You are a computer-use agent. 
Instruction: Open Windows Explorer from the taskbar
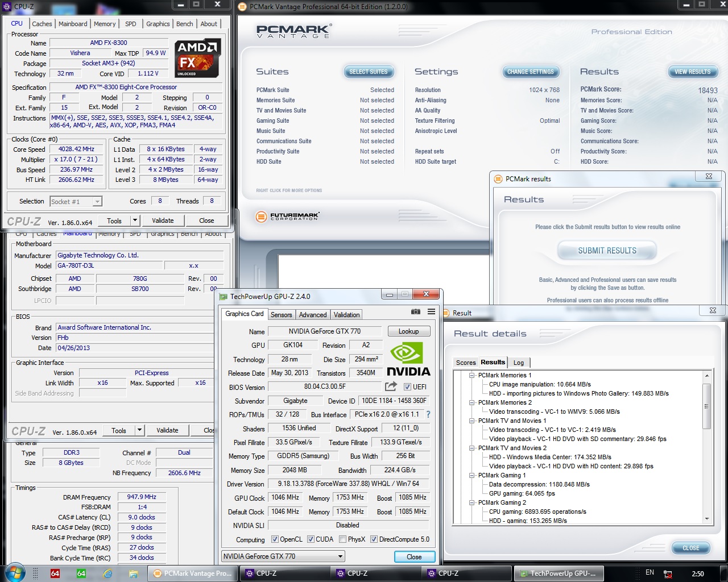(x=134, y=573)
